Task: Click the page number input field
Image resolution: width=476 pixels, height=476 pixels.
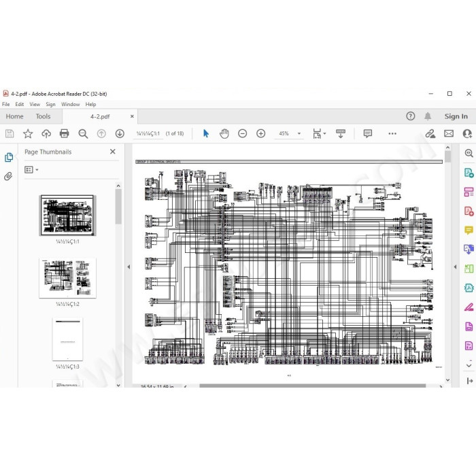Action: coord(148,133)
